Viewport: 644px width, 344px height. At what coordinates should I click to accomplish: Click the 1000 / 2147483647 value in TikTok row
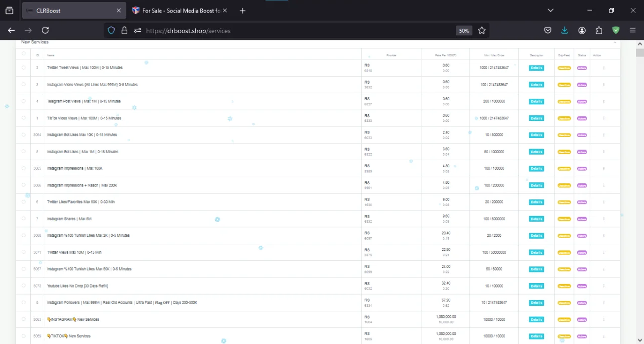(x=494, y=118)
